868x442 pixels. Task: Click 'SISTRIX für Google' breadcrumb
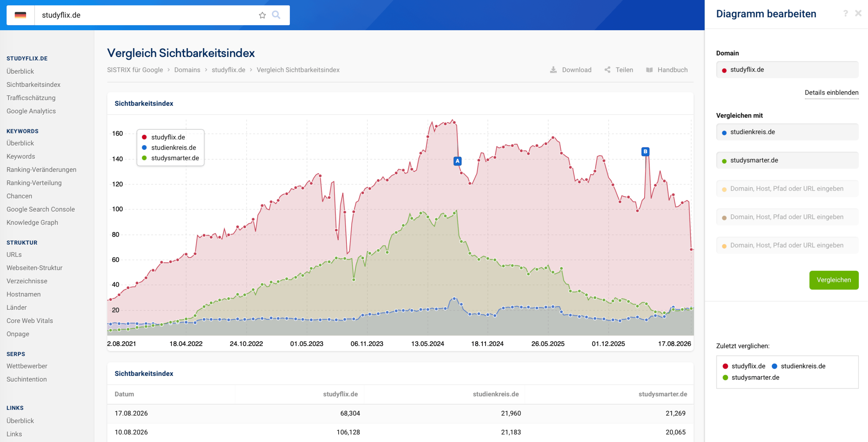coord(135,70)
